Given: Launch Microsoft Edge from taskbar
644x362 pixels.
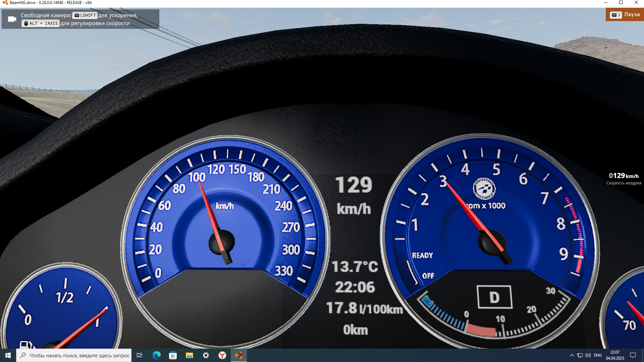Looking at the screenshot, I should point(157,355).
